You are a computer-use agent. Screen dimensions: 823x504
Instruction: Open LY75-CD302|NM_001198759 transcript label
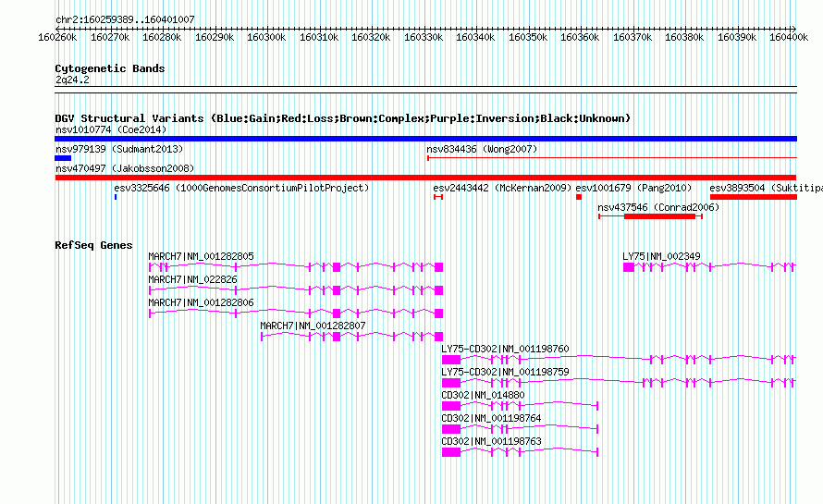click(x=505, y=372)
